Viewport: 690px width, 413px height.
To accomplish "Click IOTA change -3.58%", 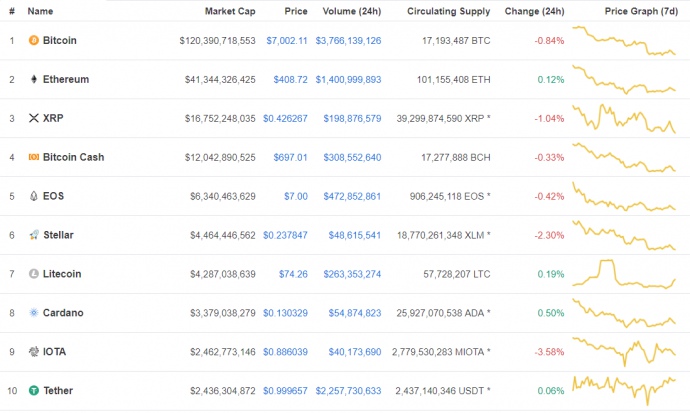I will pos(549,352).
